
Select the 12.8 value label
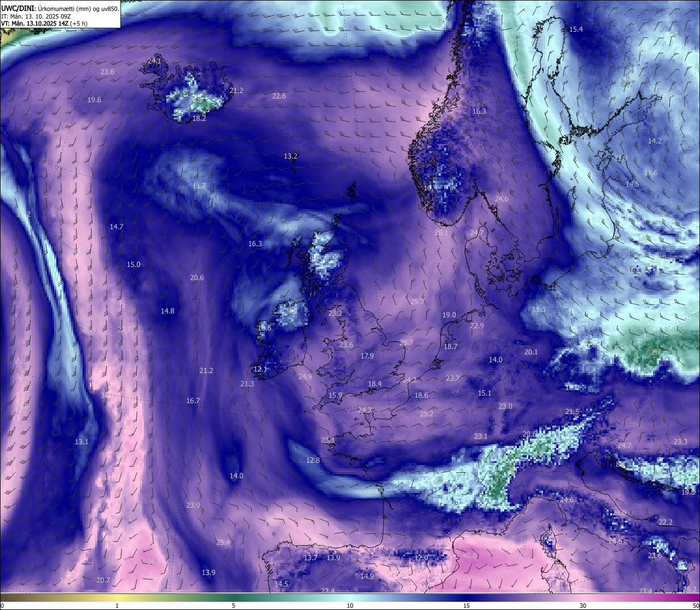click(x=313, y=460)
